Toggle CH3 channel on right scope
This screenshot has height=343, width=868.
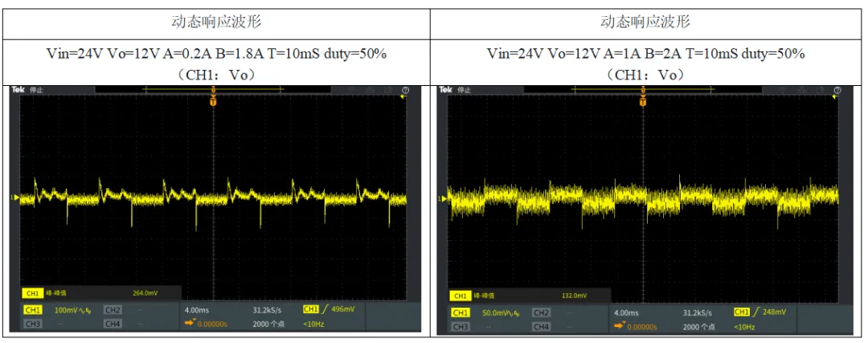(460, 327)
